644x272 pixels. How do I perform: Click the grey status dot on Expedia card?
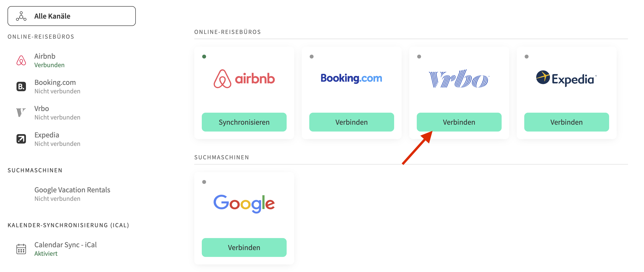click(x=527, y=57)
